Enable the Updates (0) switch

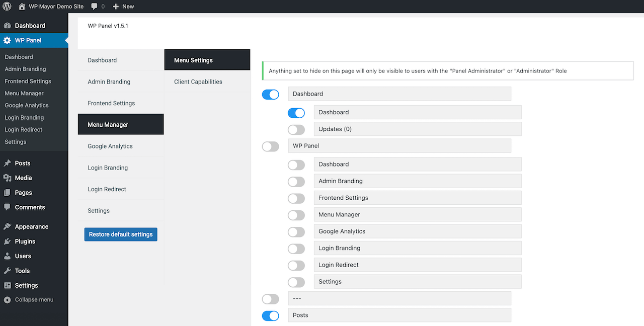point(296,130)
